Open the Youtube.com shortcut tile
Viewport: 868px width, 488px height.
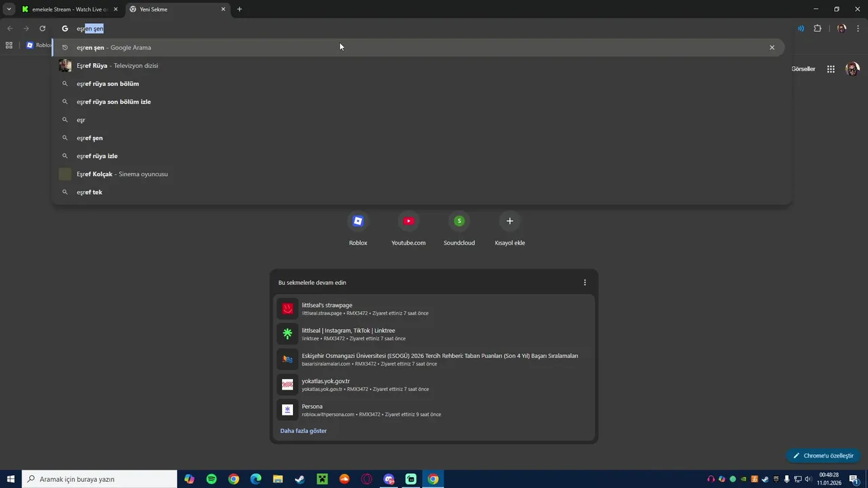[x=408, y=228]
